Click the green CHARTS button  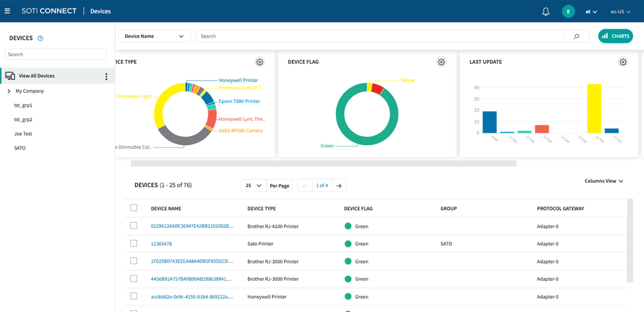click(x=615, y=36)
